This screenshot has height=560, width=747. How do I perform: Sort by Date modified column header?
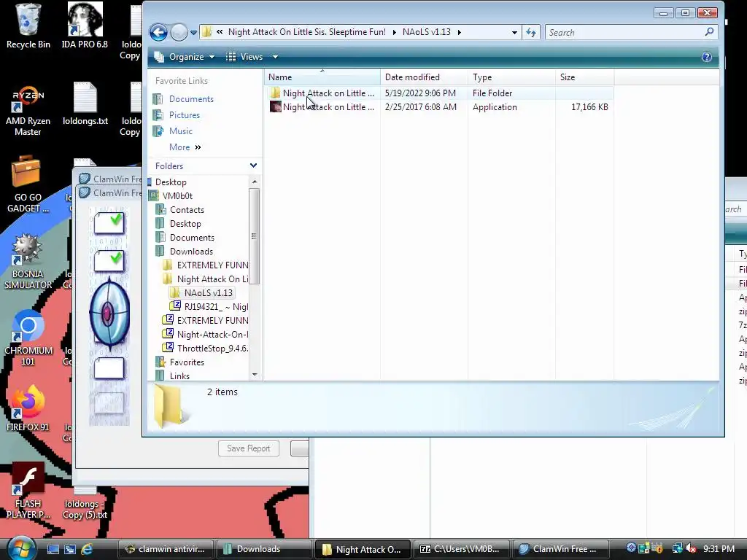424,77
